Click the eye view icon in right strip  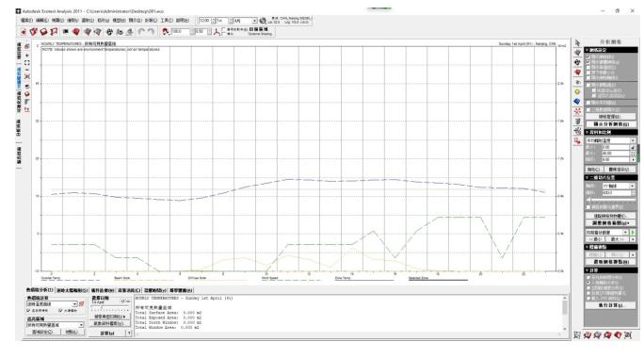click(577, 82)
